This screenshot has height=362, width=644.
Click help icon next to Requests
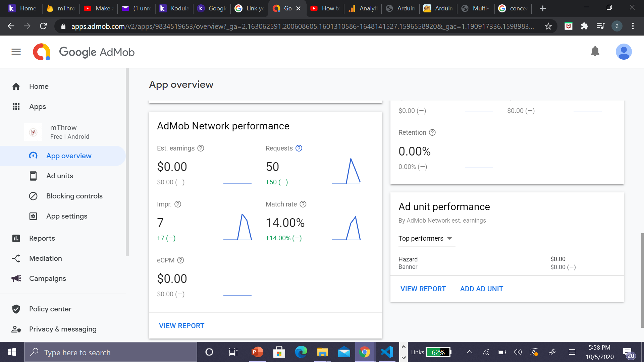[299, 148]
